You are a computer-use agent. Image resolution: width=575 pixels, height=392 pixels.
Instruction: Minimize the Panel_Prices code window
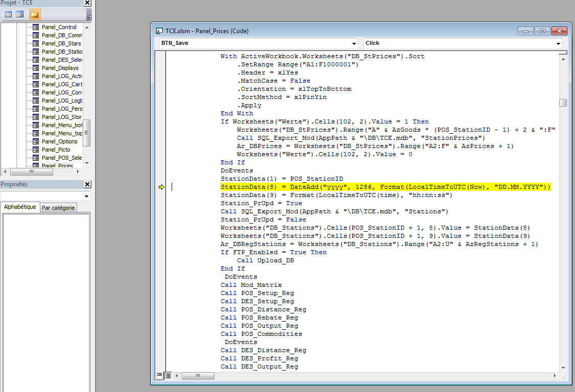pyautogui.click(x=525, y=31)
